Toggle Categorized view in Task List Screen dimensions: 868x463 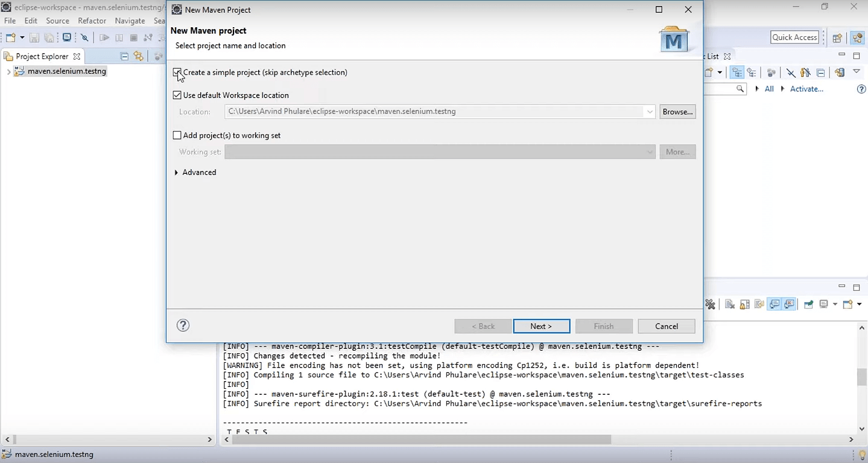(x=737, y=72)
